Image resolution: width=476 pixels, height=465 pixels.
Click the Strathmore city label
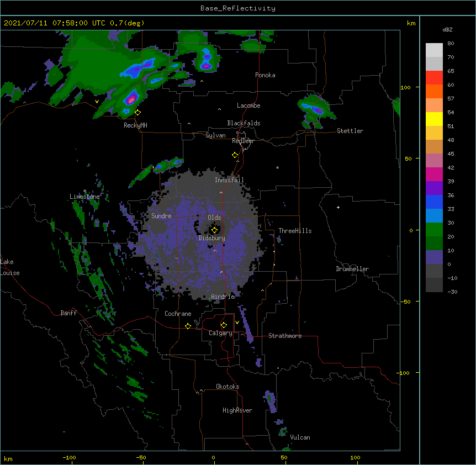tap(285, 336)
